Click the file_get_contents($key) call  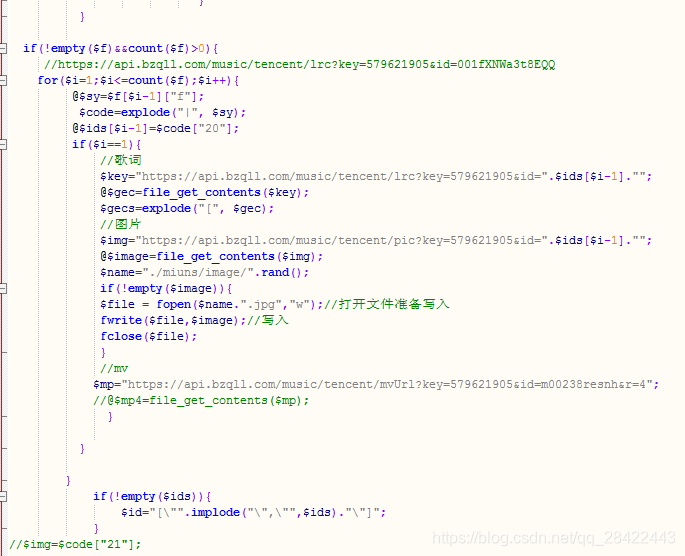pyautogui.click(x=222, y=193)
